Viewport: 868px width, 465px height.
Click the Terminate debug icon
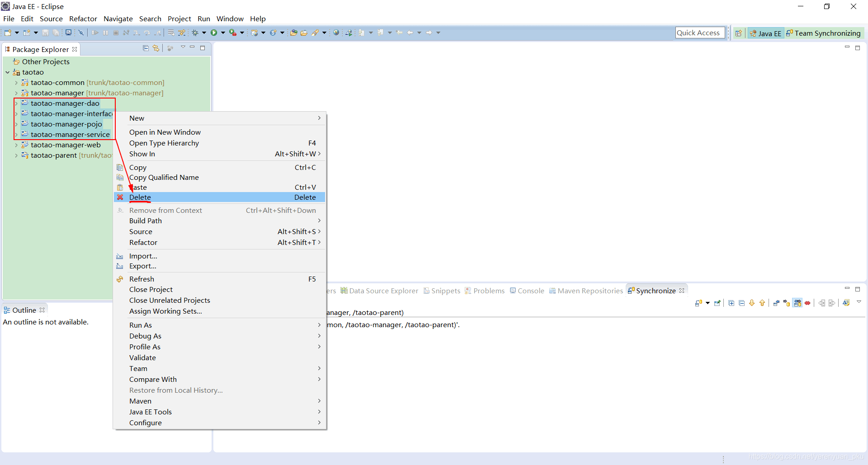[x=116, y=33]
